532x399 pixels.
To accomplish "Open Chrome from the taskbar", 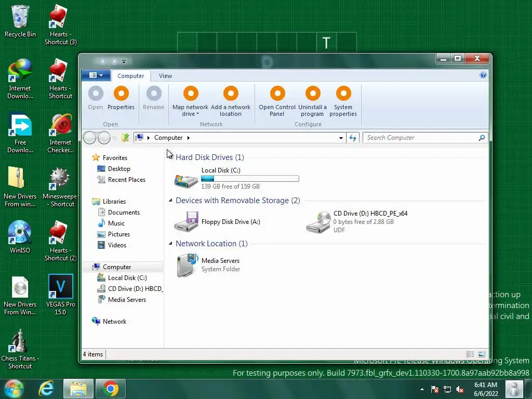I will coord(111,389).
